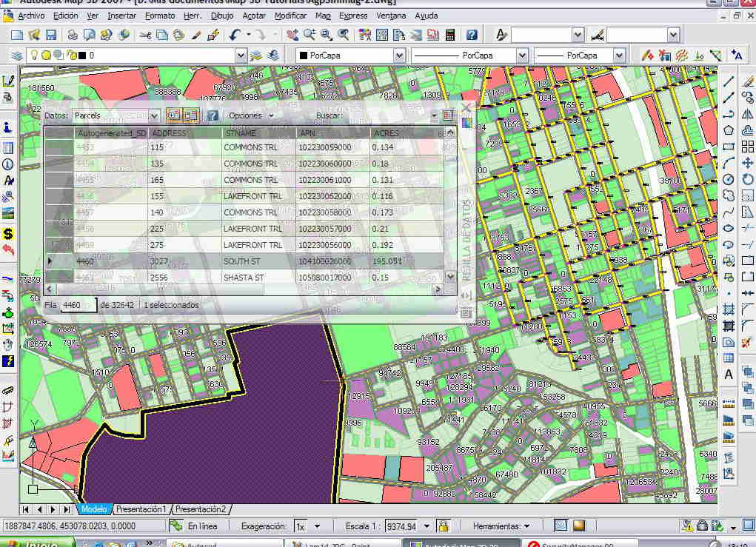Click the Save icon in the toolbar

(51, 35)
